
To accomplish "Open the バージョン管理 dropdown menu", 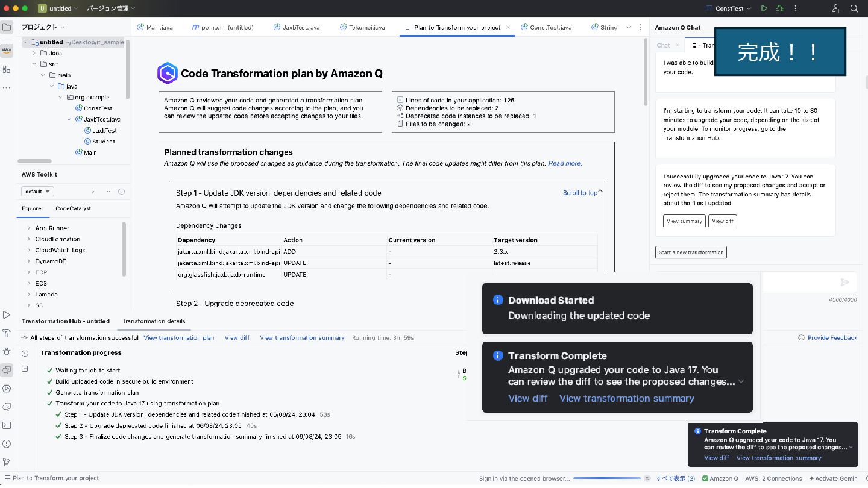I will [x=111, y=8].
